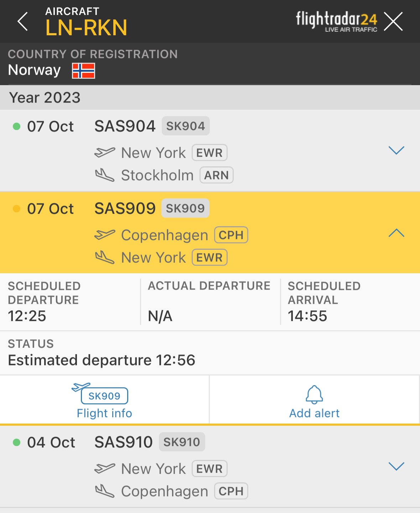Expand the SAS904 flight details
This screenshot has height=513, width=420.
point(396,150)
